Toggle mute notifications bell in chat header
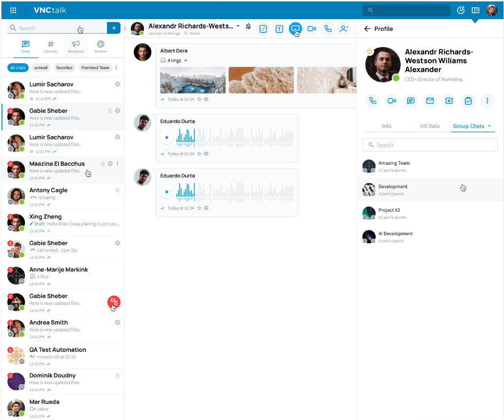Viewport: 504px width, 420px height. [x=248, y=26]
